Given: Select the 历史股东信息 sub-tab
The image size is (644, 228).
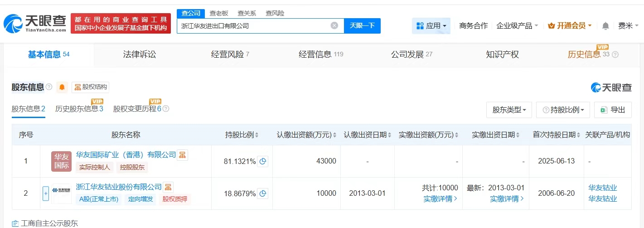Looking at the screenshot, I should pos(79,109).
